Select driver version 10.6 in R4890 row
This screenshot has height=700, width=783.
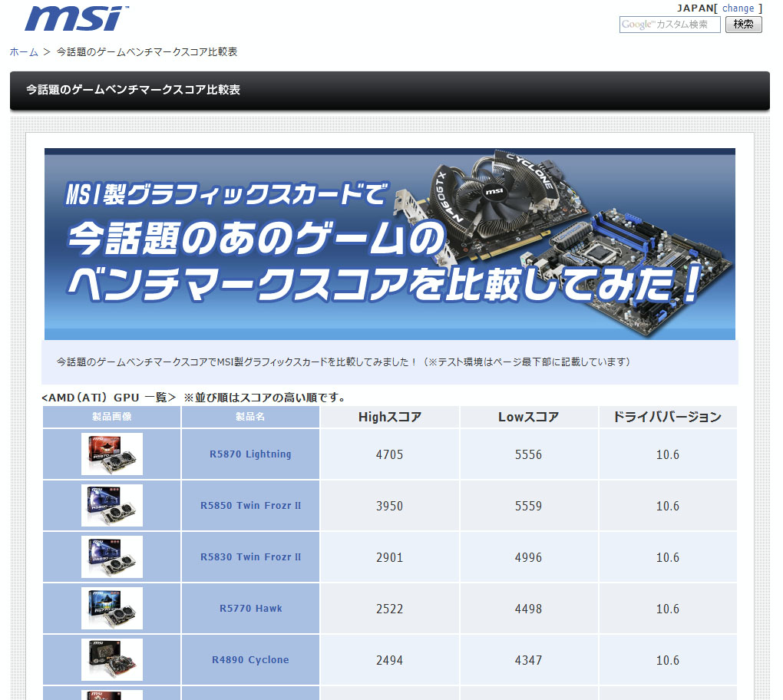tap(668, 660)
